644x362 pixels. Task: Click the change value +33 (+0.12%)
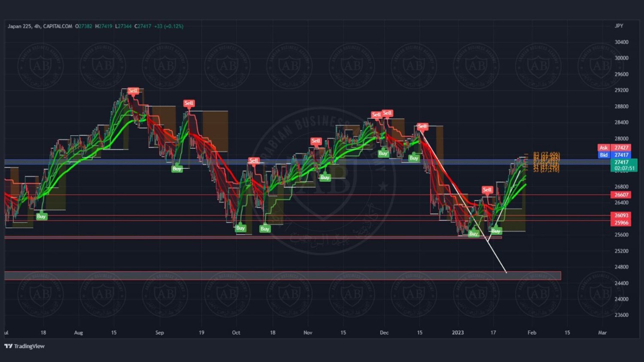click(x=169, y=26)
